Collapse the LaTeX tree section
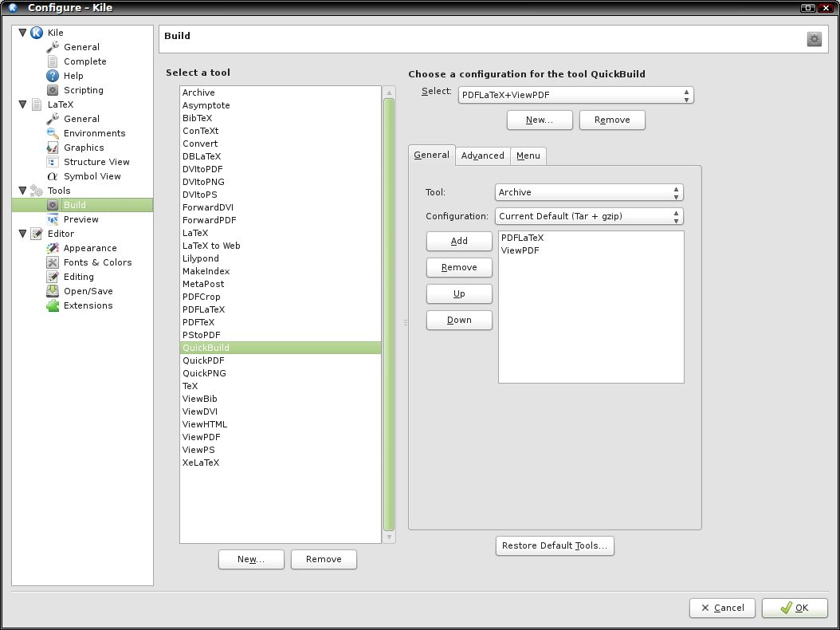 [x=22, y=104]
